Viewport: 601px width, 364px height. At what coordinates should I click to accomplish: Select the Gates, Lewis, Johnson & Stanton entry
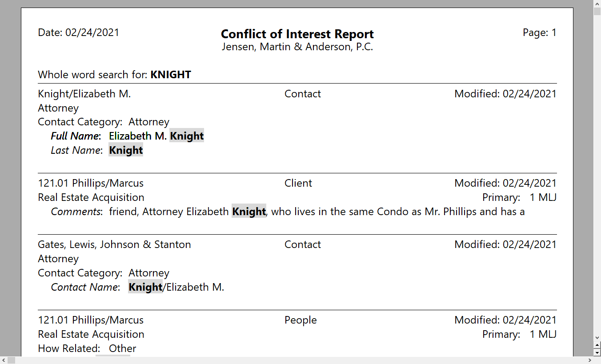tap(114, 244)
